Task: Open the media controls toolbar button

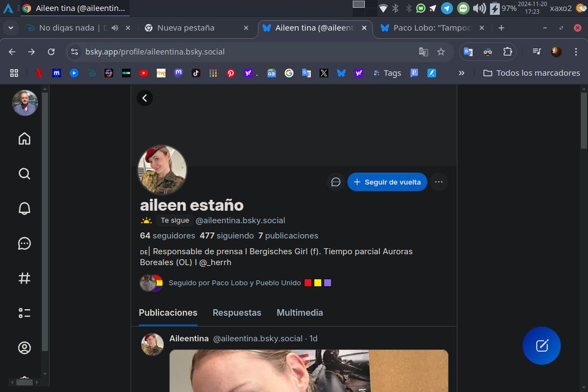Action: [537, 52]
